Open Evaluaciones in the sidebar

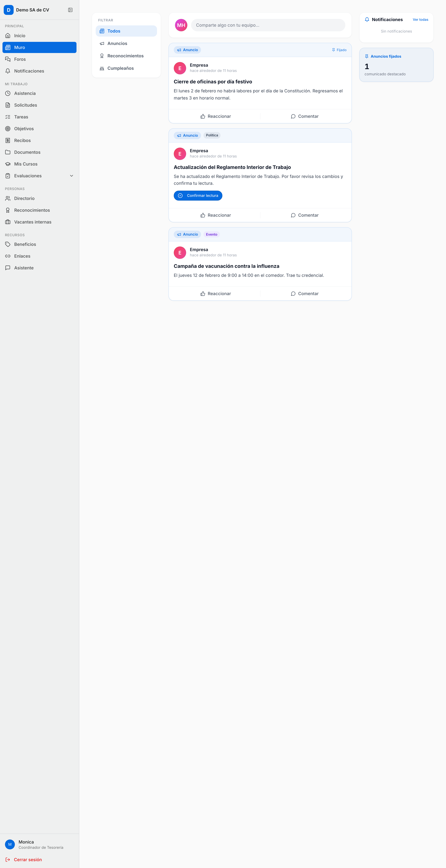[39, 176]
